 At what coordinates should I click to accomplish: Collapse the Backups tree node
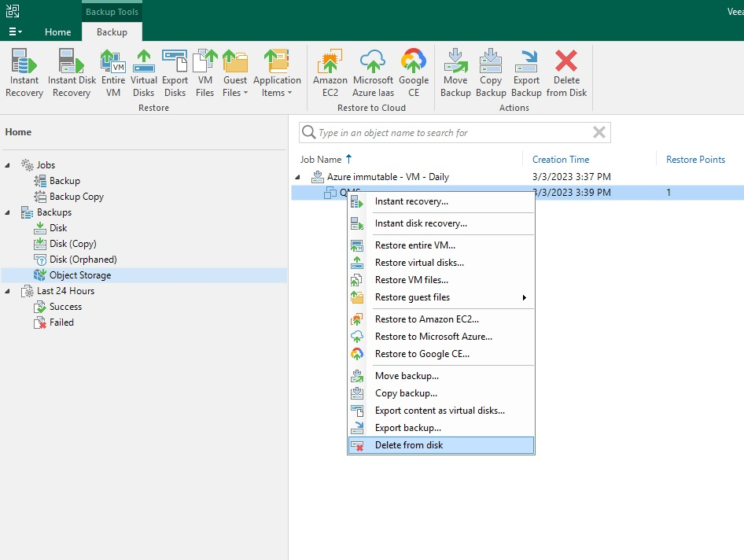[x=7, y=212]
